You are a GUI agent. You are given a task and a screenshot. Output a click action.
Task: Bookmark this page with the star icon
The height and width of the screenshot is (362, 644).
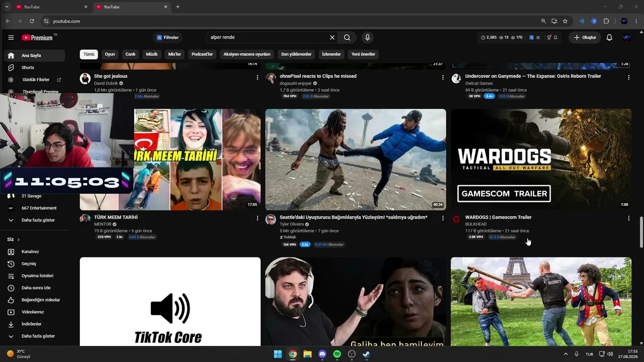565,21
